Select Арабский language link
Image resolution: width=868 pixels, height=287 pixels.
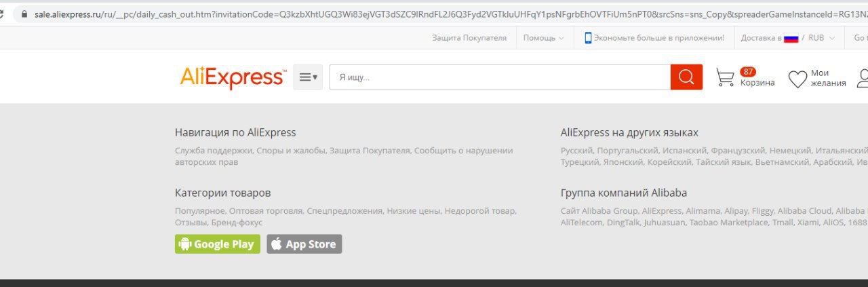(833, 162)
